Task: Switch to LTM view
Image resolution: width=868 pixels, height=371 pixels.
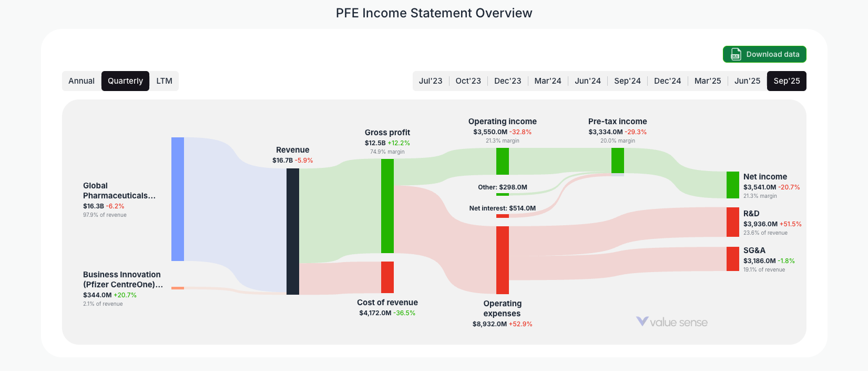Action: coord(164,81)
